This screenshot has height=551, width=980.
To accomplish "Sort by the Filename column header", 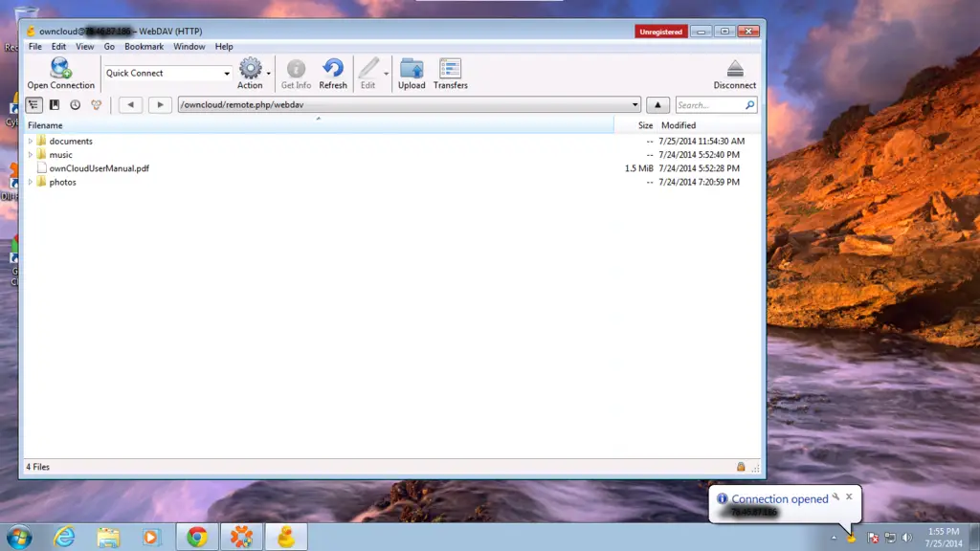I will [x=319, y=125].
